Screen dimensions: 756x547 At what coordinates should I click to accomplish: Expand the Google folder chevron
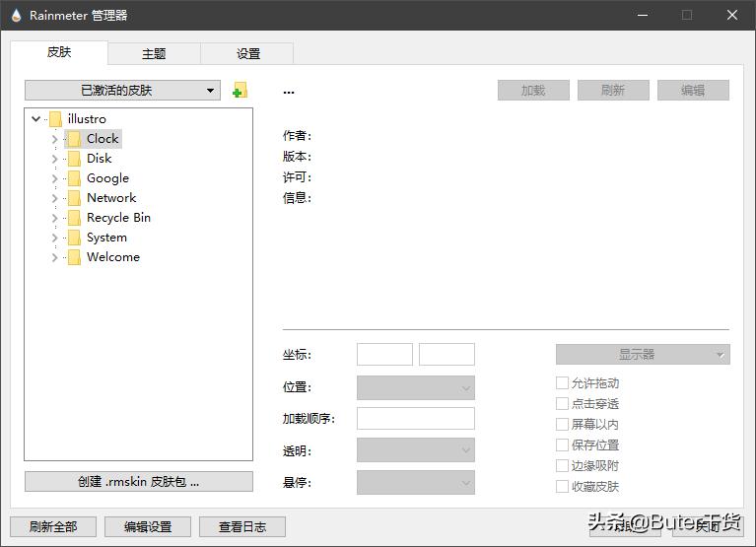pos(54,178)
